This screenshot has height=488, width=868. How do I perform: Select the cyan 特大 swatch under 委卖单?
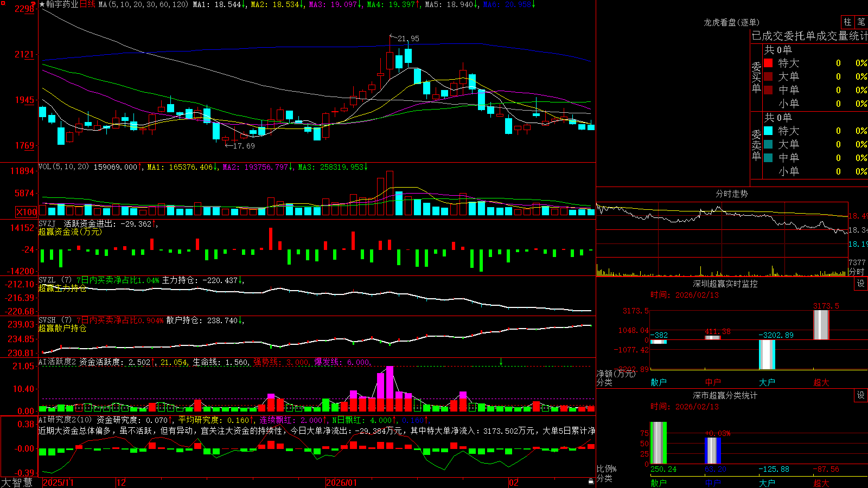768,131
